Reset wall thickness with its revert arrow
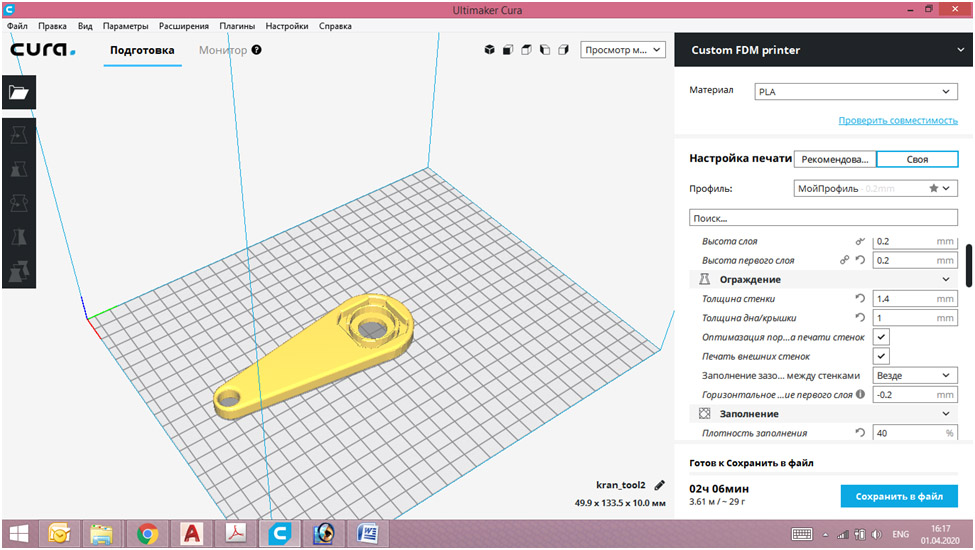 859,299
